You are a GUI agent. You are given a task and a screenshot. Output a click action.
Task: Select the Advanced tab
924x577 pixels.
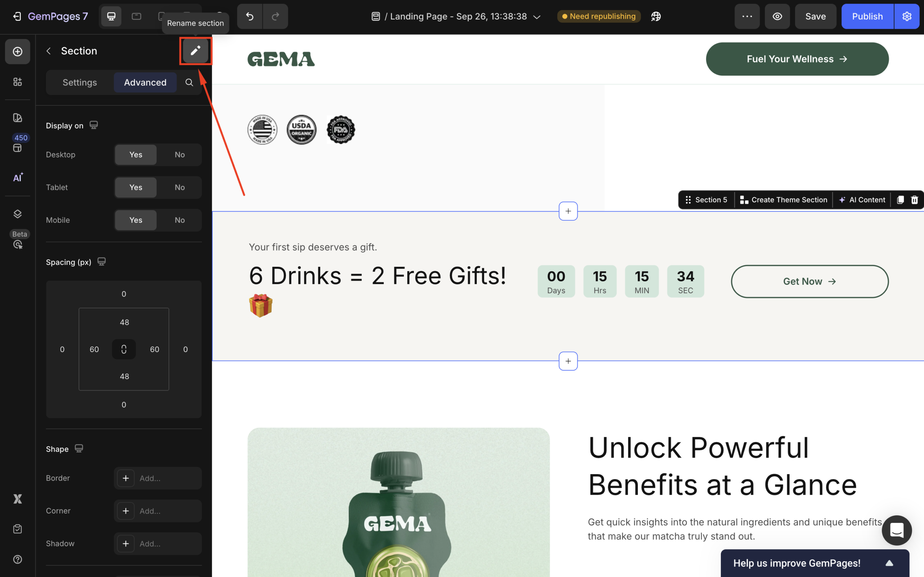pos(145,82)
